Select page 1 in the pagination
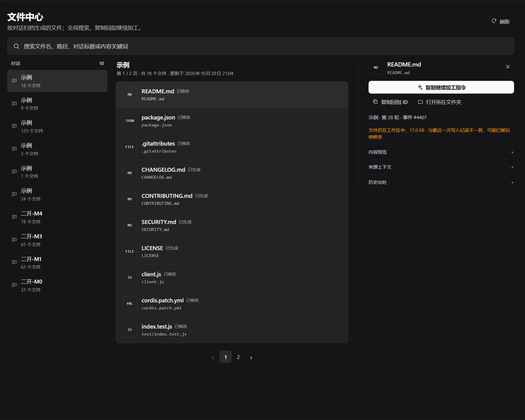525x420 pixels. 225,357
